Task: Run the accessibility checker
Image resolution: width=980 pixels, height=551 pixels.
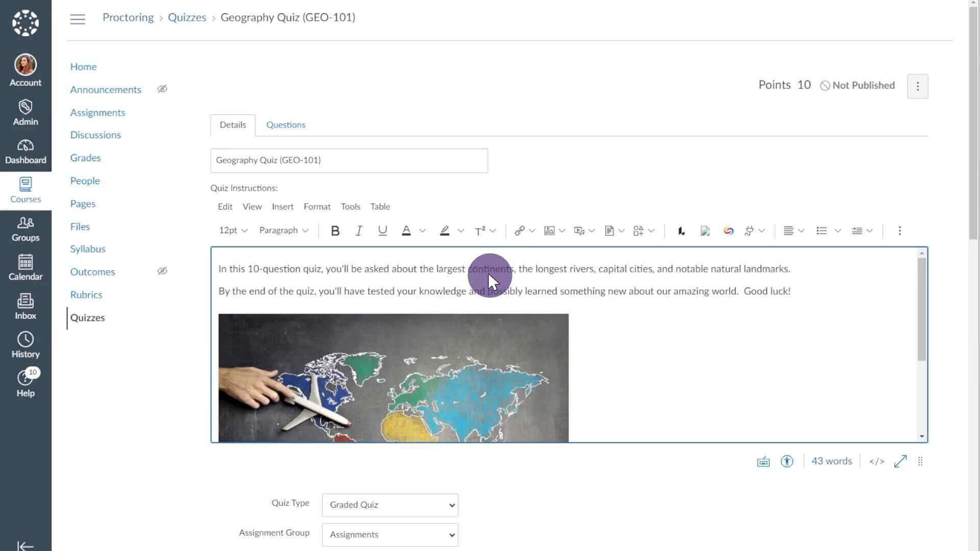Action: [x=787, y=461]
